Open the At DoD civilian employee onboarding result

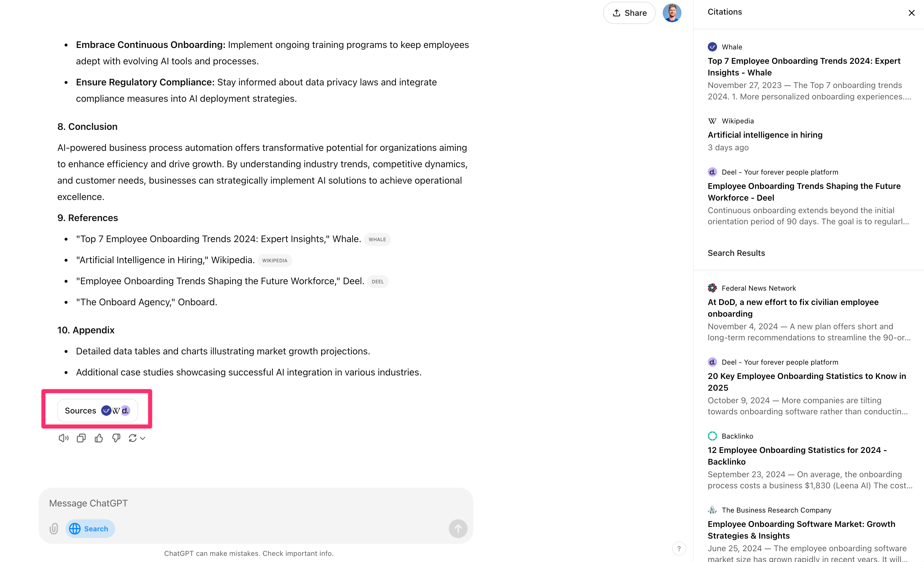click(793, 308)
